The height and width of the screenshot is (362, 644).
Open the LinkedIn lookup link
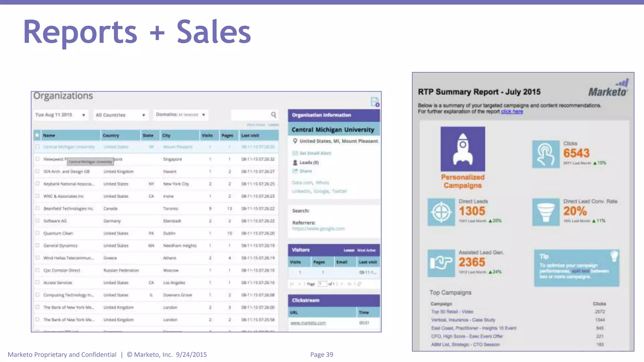(301, 191)
